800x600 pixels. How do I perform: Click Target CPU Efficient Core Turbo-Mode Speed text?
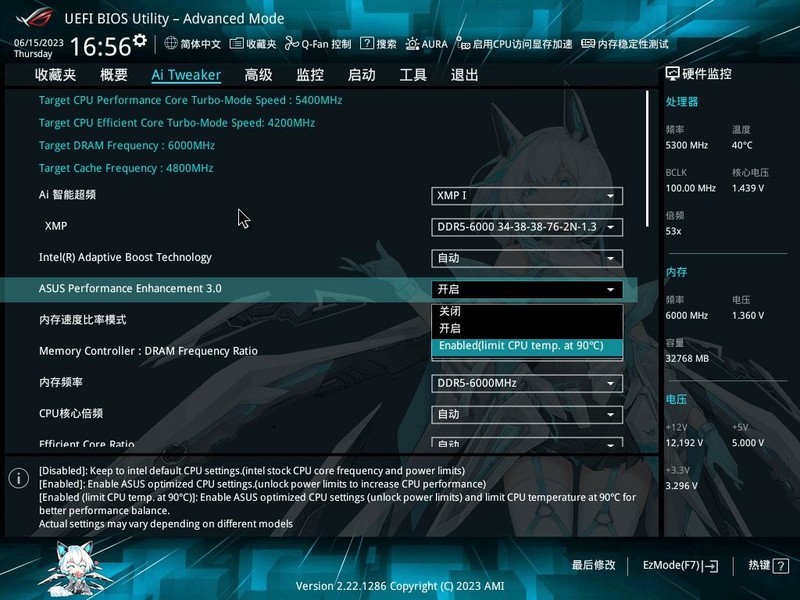coord(177,123)
